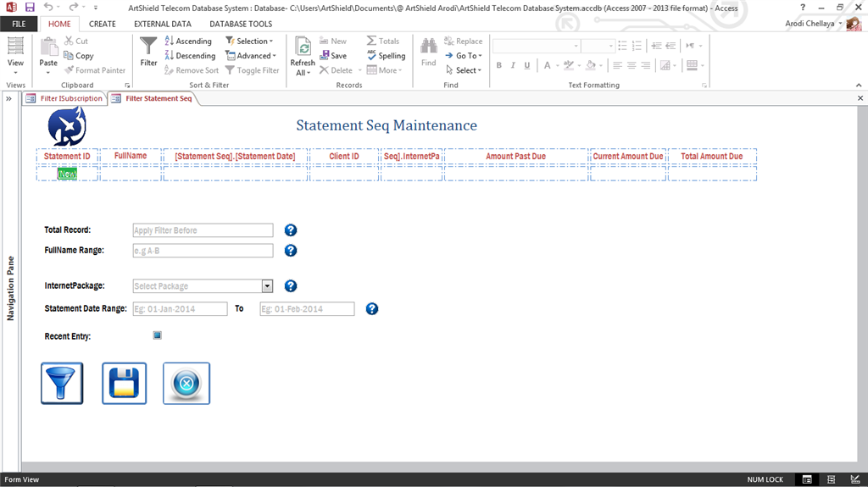Expand the InternetPackage dropdown arrow
The width and height of the screenshot is (868, 487).
[267, 286]
